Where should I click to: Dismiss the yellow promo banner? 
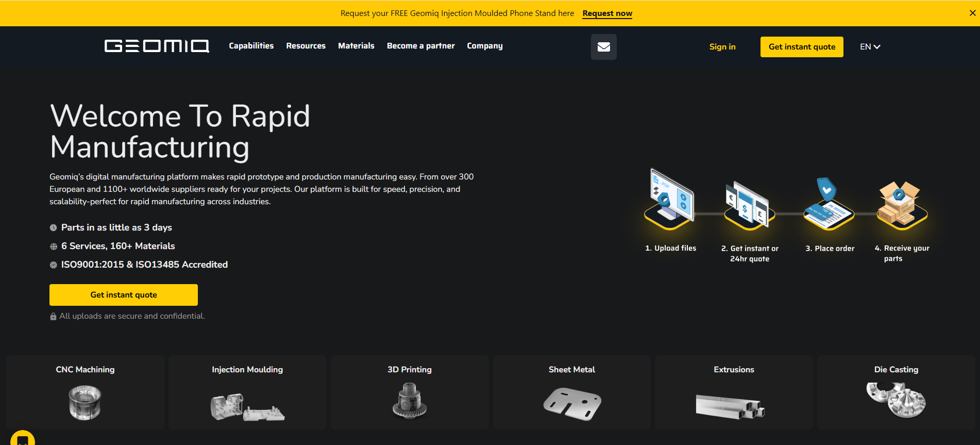[972, 13]
